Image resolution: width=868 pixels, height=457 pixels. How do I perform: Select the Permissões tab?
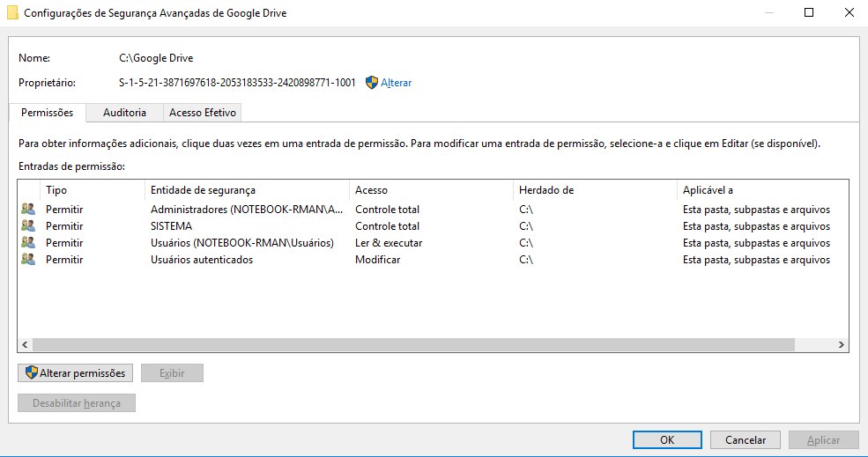(47, 113)
